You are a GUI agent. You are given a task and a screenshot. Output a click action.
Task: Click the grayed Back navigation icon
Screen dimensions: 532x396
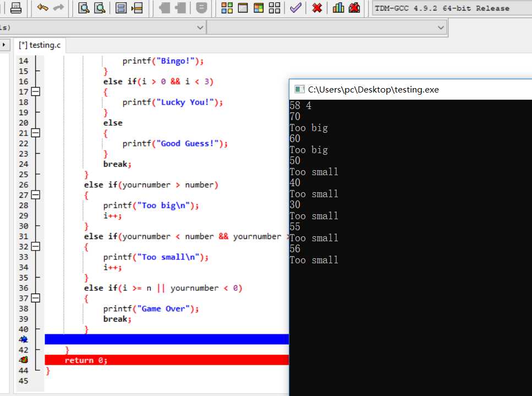[164, 8]
